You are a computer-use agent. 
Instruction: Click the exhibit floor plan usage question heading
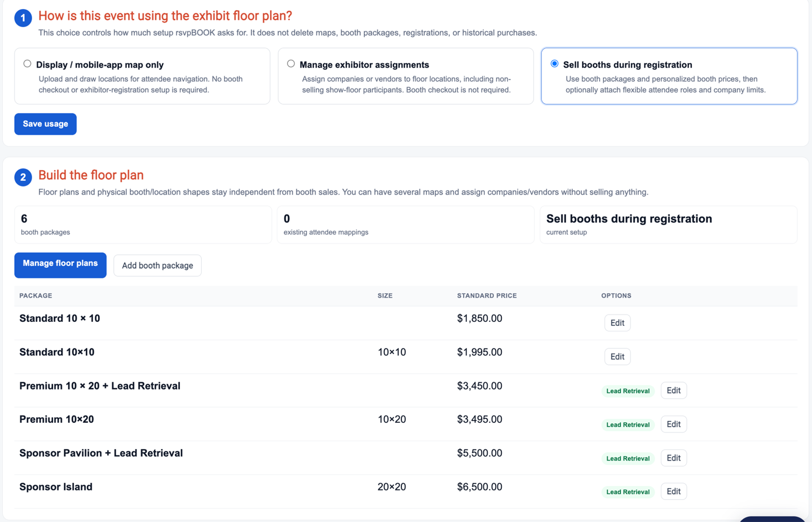165,16
